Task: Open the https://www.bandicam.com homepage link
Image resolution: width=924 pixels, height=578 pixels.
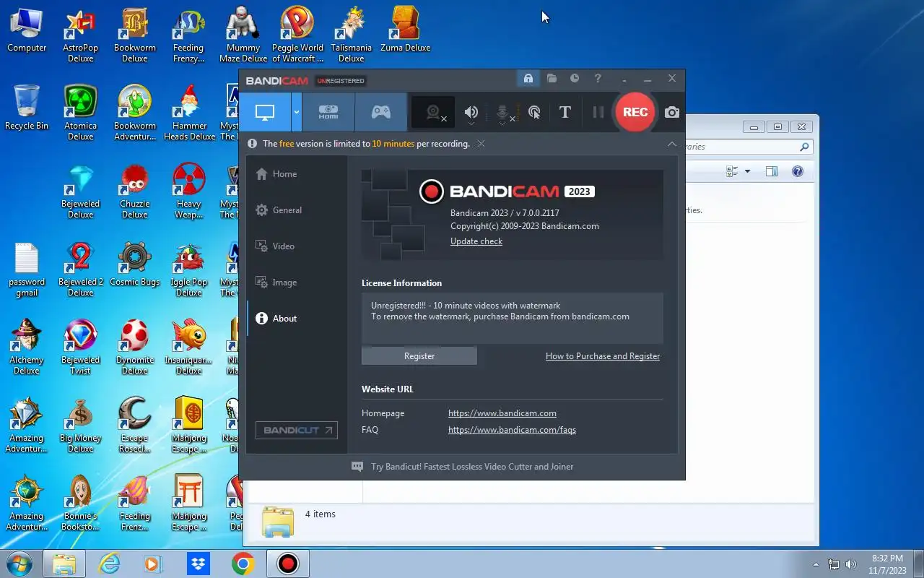Action: point(502,413)
